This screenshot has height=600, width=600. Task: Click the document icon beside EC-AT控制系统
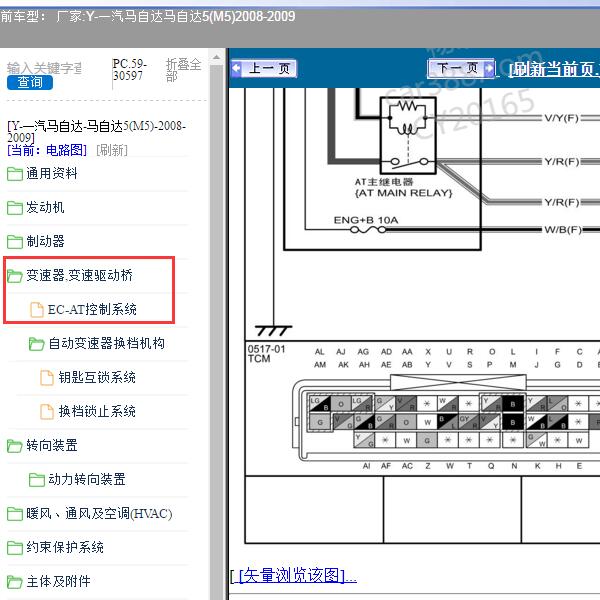click(x=37, y=310)
